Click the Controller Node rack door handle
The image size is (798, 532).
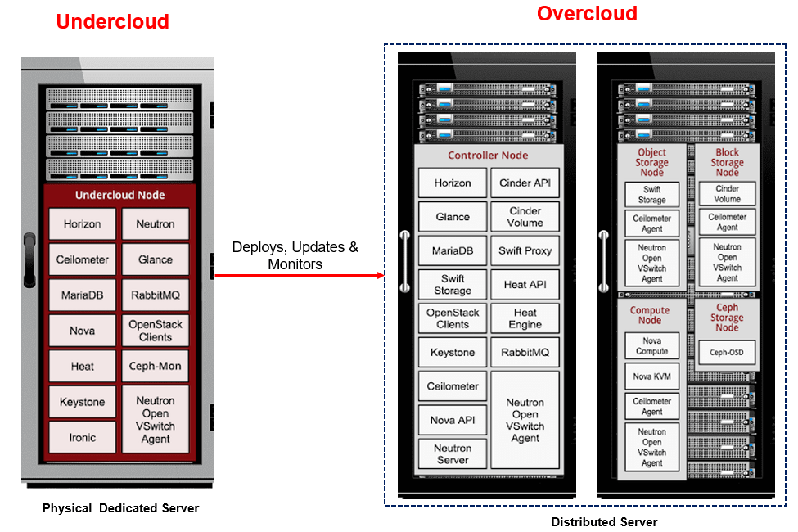pyautogui.click(x=404, y=260)
